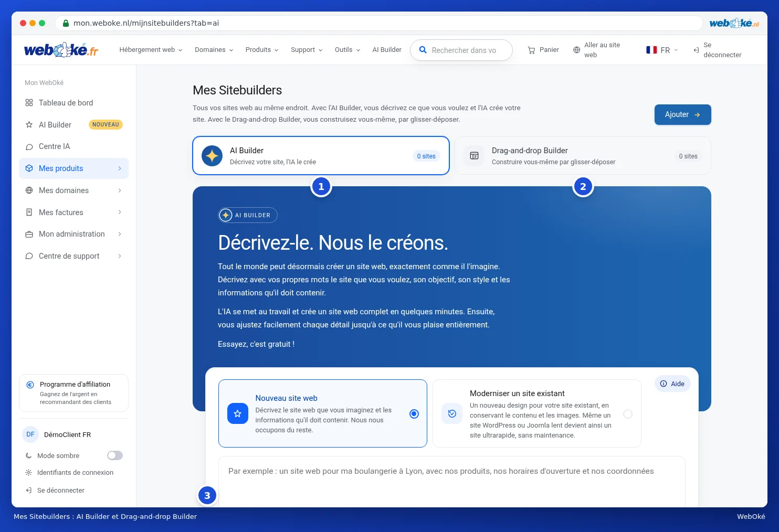Click the Tableau de bord grid icon
Image resolution: width=779 pixels, height=532 pixels.
pos(29,103)
